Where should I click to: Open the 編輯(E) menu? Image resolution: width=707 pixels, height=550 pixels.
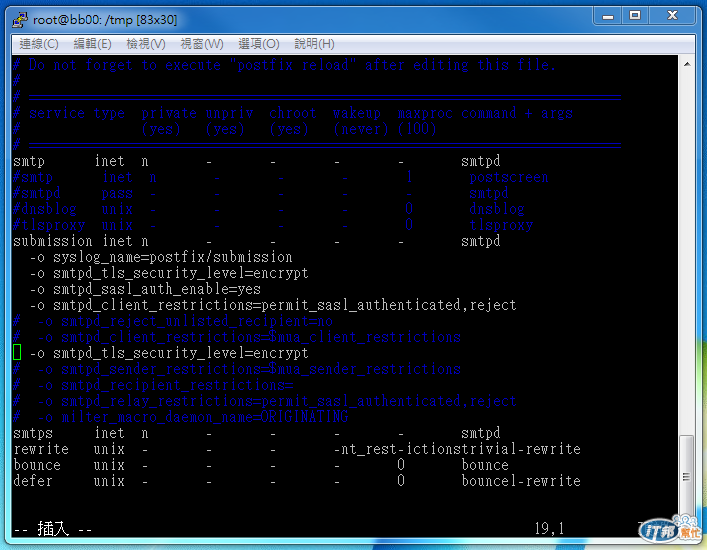point(92,44)
